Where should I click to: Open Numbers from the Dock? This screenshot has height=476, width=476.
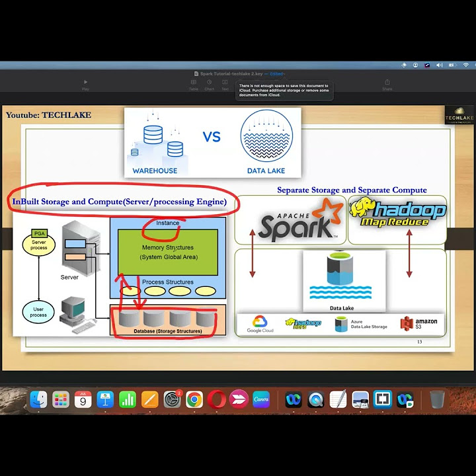(x=128, y=399)
